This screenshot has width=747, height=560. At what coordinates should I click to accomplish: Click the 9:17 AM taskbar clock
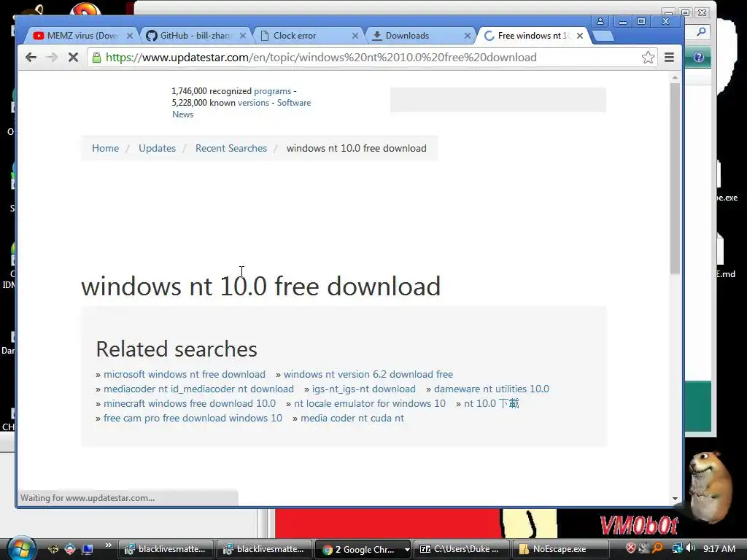tap(719, 548)
